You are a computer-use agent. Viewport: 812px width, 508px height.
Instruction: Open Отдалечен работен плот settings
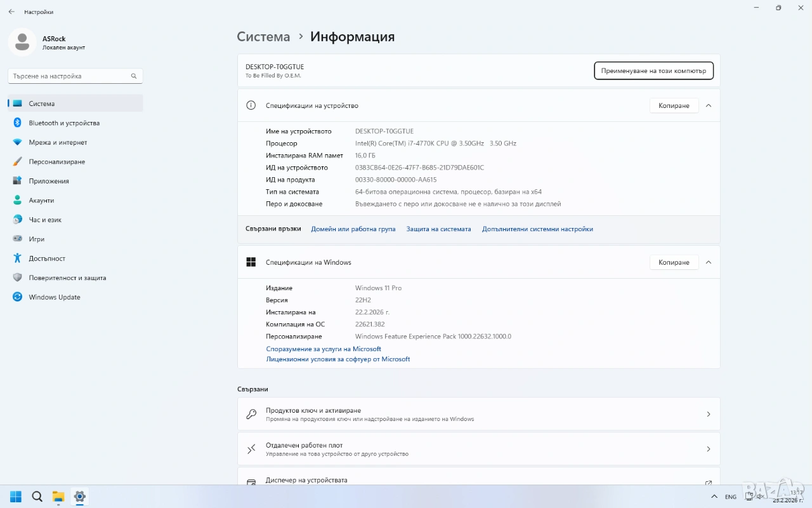[x=478, y=449]
